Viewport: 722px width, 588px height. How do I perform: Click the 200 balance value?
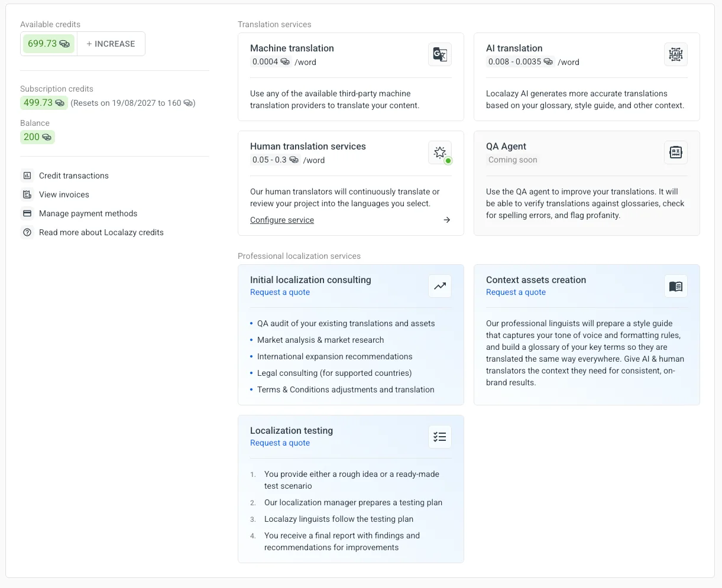[31, 137]
